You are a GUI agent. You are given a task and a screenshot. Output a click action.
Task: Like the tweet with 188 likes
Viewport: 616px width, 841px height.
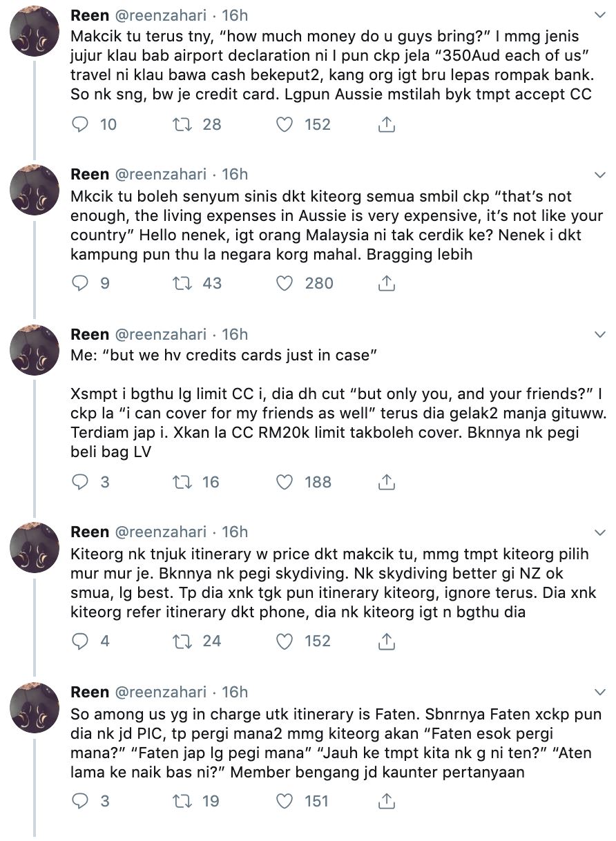tap(285, 482)
